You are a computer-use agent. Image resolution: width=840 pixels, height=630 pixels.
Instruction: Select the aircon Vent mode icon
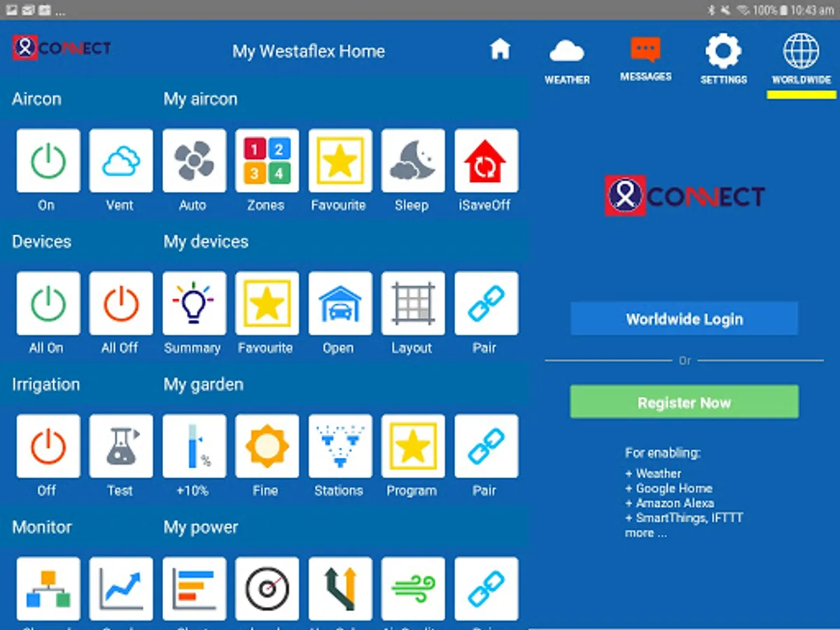[121, 160]
